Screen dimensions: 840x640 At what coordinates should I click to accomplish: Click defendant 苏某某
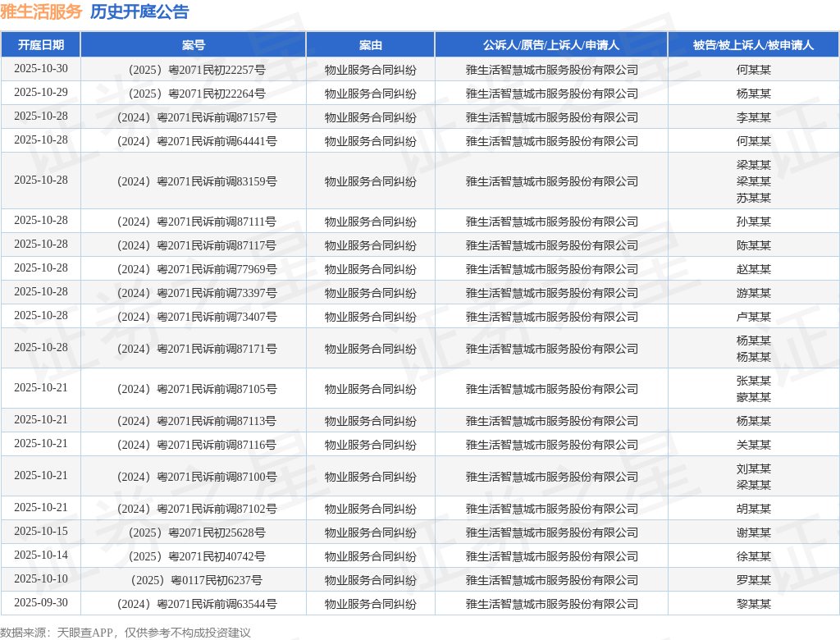[x=753, y=199]
